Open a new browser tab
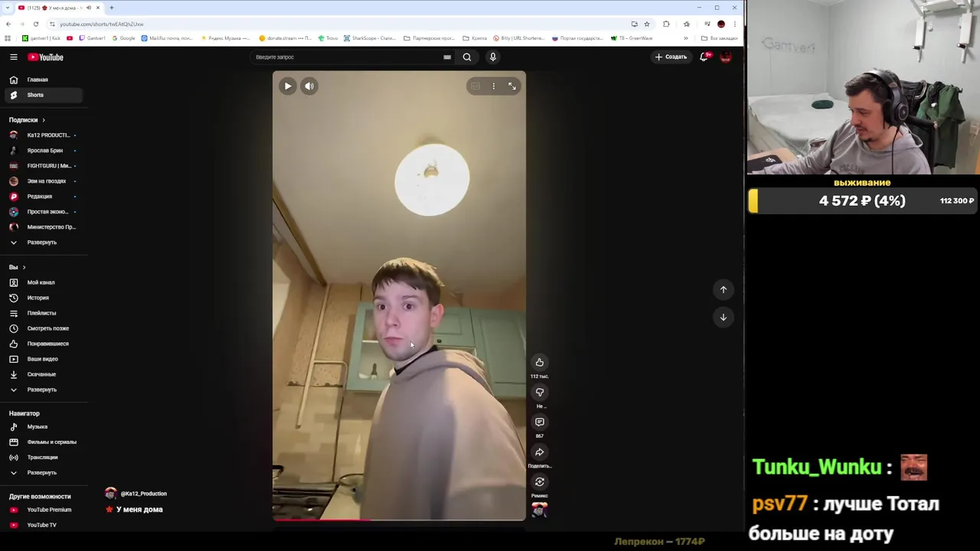Viewport: 980px width, 551px height. click(x=112, y=8)
